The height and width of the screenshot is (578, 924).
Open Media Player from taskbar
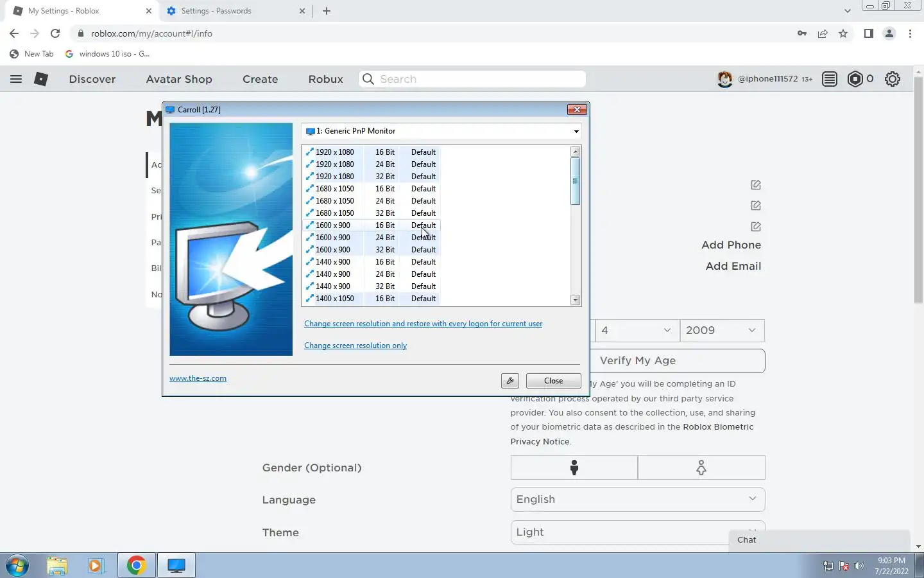(96, 566)
